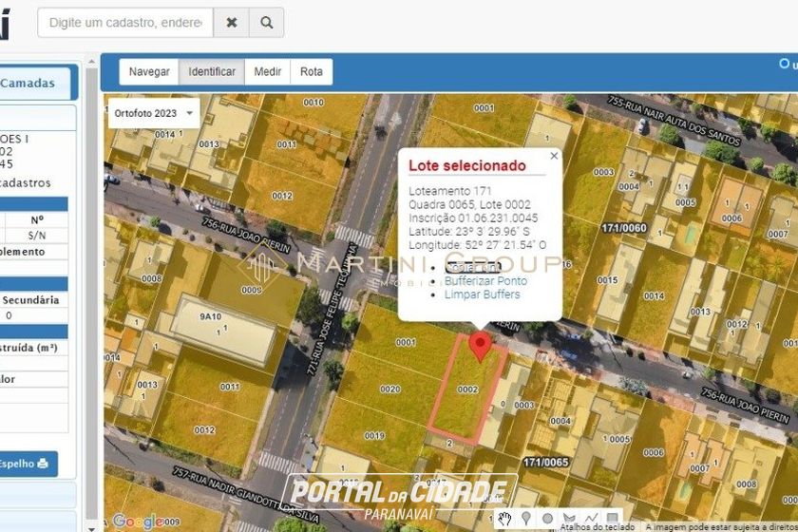Select the rectangle drawing tool
Viewport: 798px width, 532px height.
click(613, 519)
